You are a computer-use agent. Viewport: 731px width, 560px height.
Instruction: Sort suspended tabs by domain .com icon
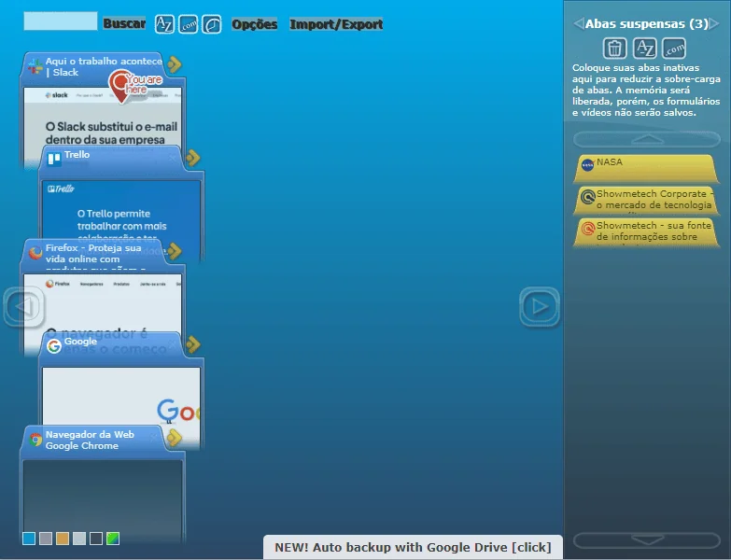tap(674, 48)
